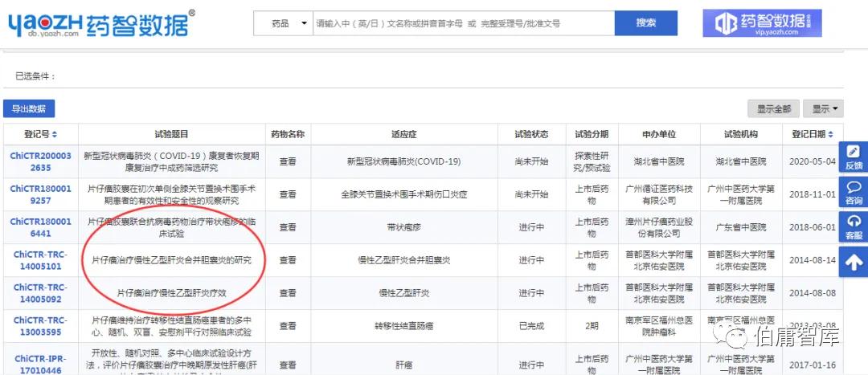Select the title 片仔癀治疗慢性乙型肝炎合并胆囊炎的研究

point(172,260)
